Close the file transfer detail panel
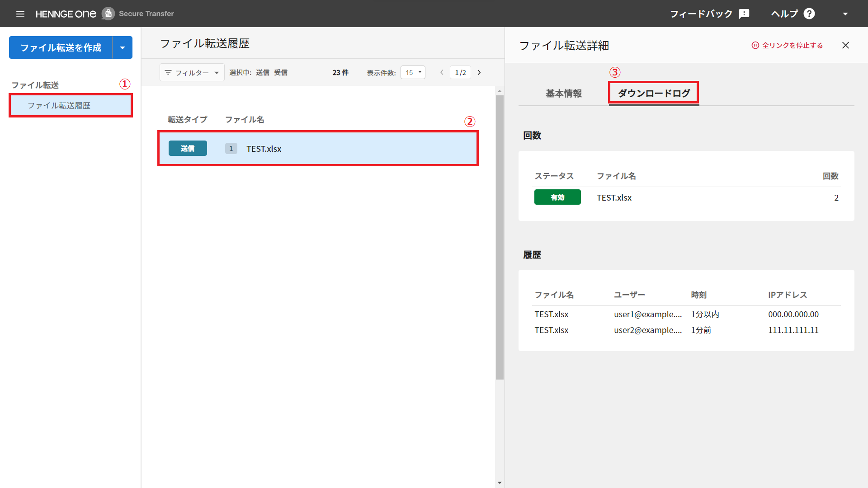This screenshot has width=868, height=488. (845, 45)
